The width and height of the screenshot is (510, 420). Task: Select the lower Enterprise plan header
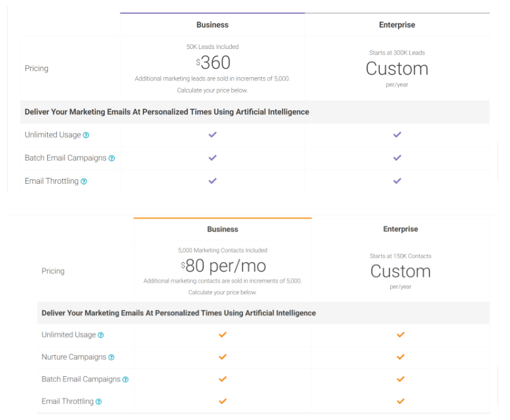tap(401, 229)
